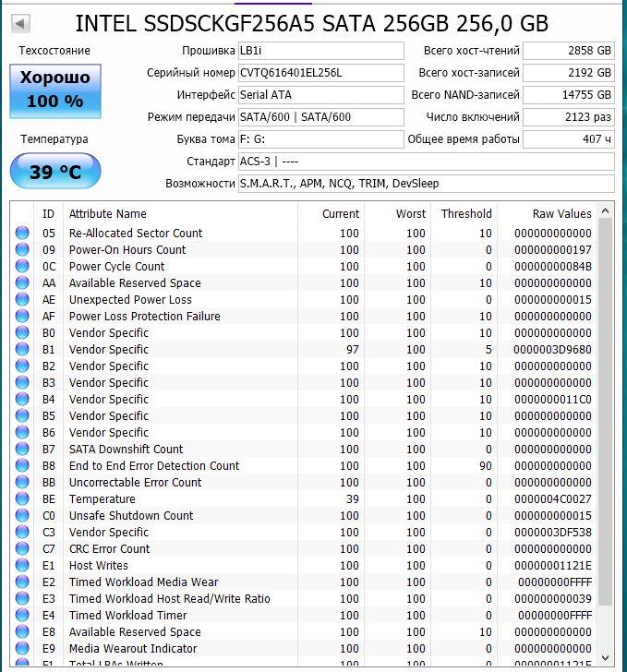
Task: Select raw value 0000004C0027
Action: 553,499
